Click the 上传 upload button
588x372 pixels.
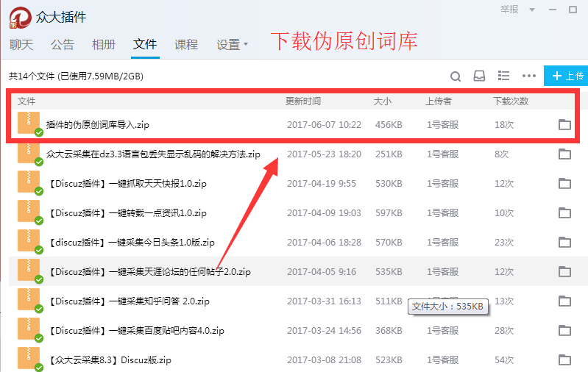point(566,76)
